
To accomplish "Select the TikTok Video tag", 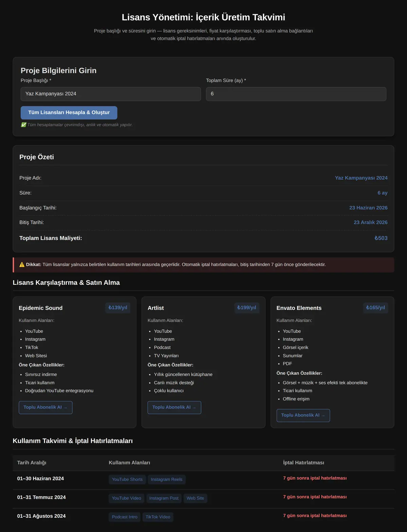I will tap(158, 517).
